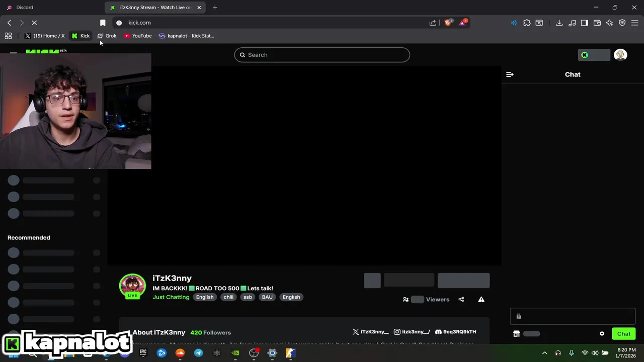Click the green Kick balance button in header
The image size is (644, 362).
(594, 55)
